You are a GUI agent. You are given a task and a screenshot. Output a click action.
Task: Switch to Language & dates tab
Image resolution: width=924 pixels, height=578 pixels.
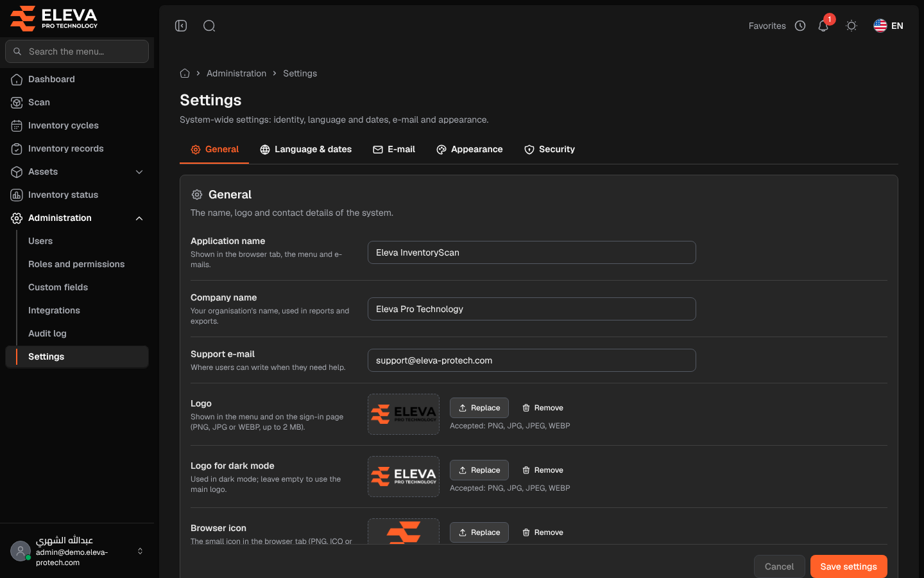[x=305, y=149]
